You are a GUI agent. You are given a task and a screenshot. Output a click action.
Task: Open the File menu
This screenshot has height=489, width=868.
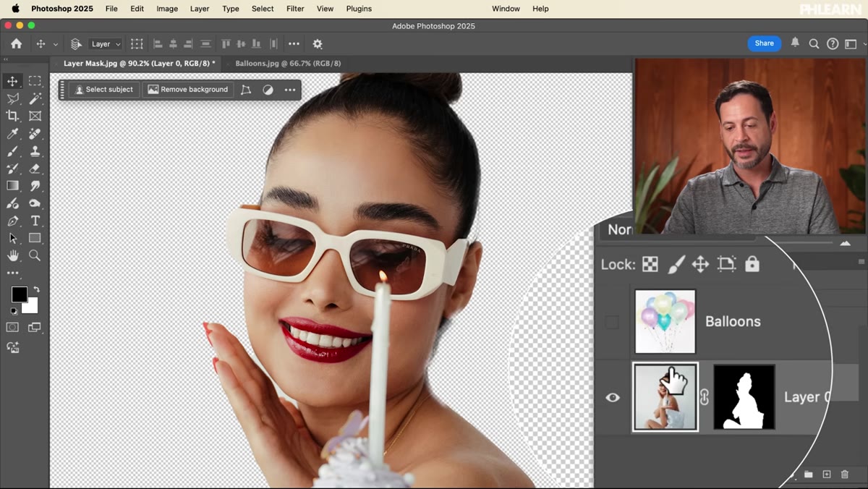click(x=111, y=9)
